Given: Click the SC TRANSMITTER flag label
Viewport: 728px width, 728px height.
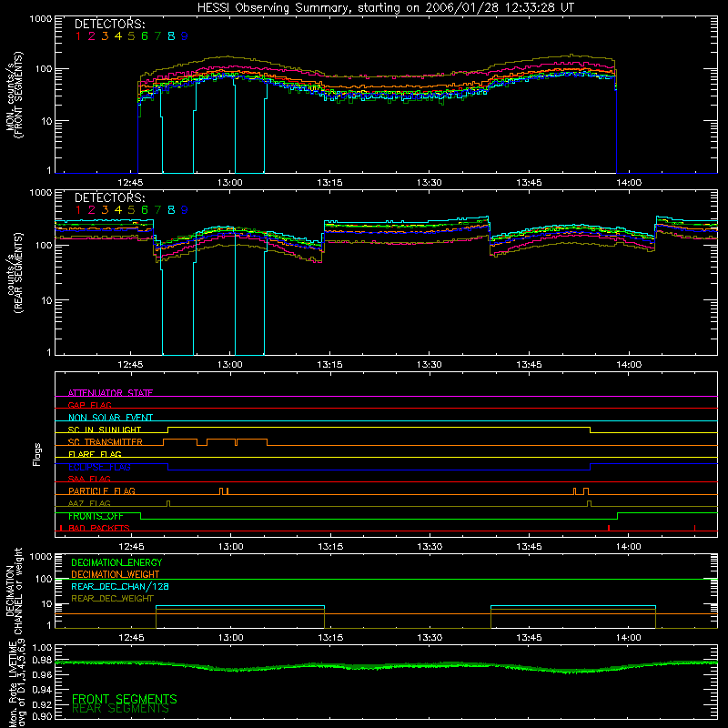Looking at the screenshot, I should [x=106, y=442].
